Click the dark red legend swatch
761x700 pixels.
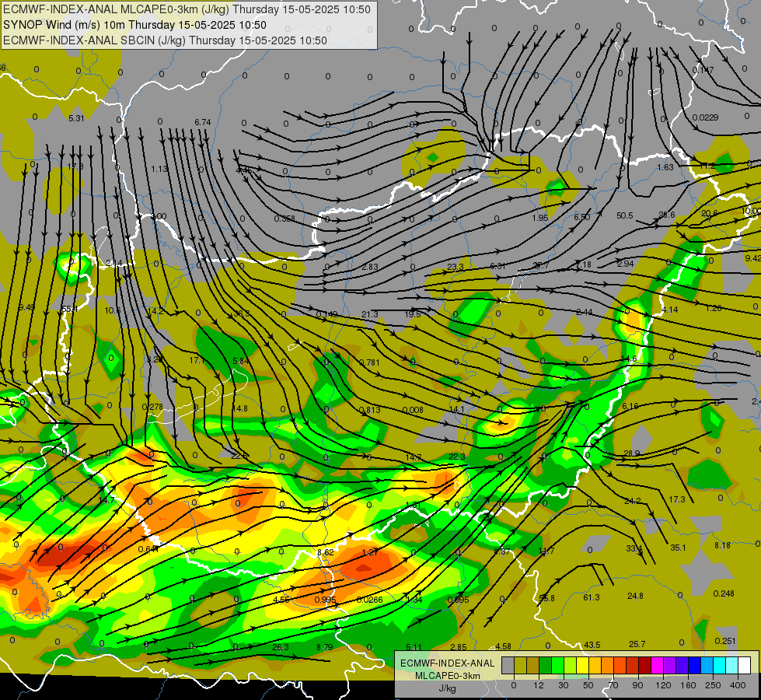645,665
